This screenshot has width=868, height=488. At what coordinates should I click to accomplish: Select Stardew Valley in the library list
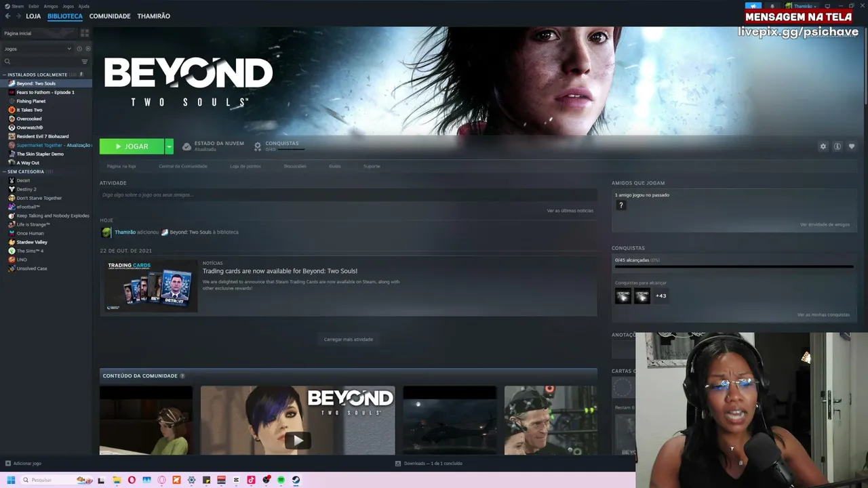click(32, 242)
